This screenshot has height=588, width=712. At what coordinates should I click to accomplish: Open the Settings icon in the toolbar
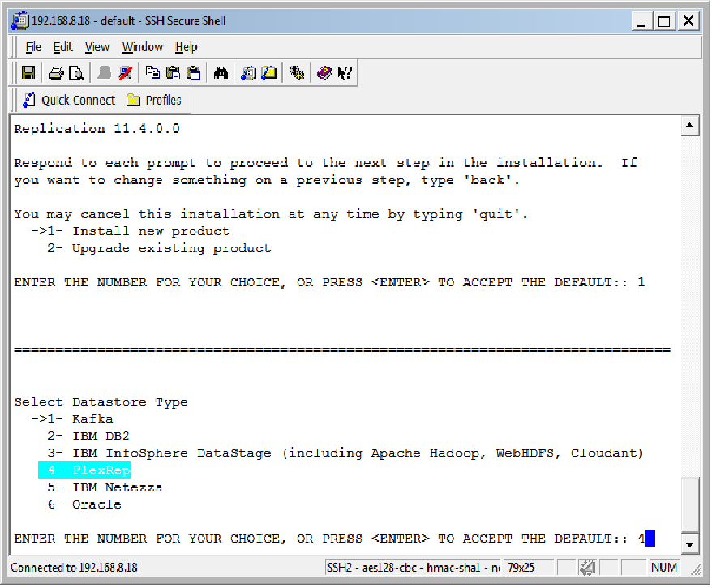[297, 74]
